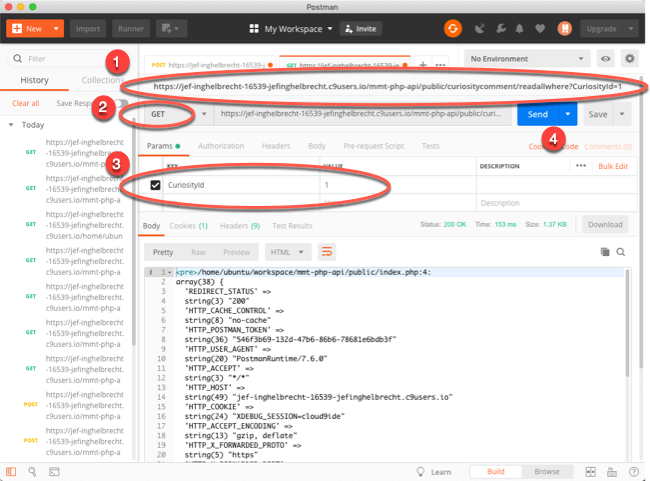Toggle the Save Responses switch

click(x=121, y=103)
